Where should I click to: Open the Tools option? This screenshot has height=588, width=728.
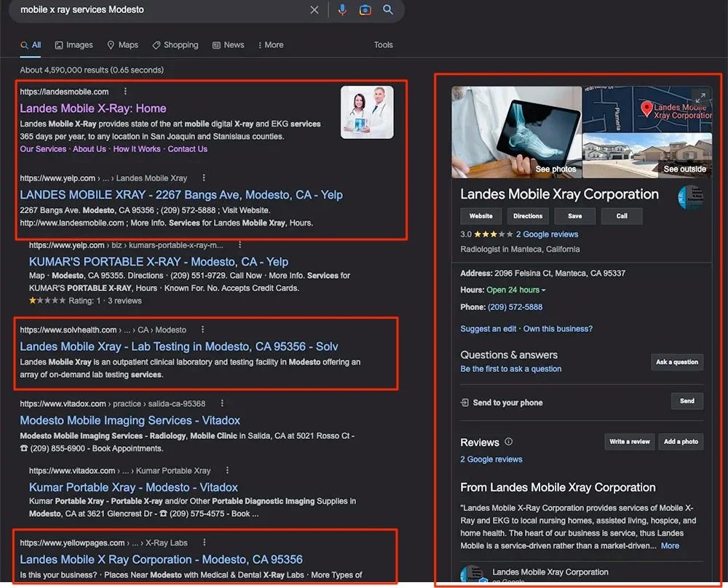(x=383, y=45)
